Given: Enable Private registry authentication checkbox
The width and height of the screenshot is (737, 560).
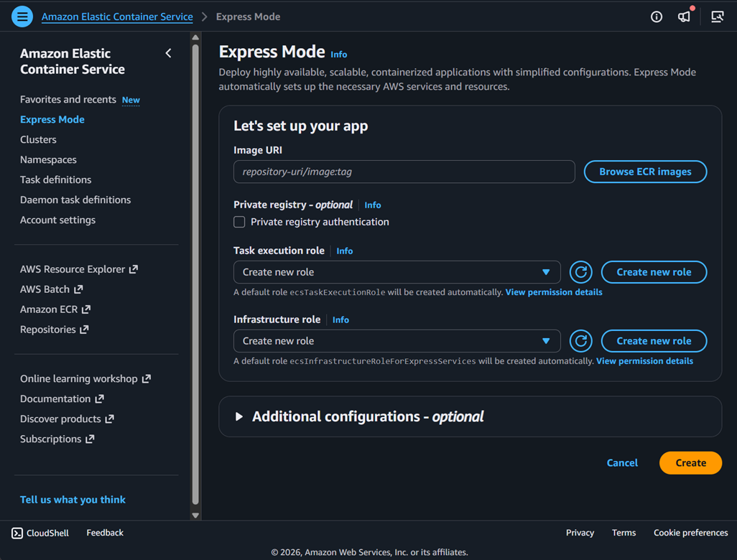Looking at the screenshot, I should click(239, 222).
